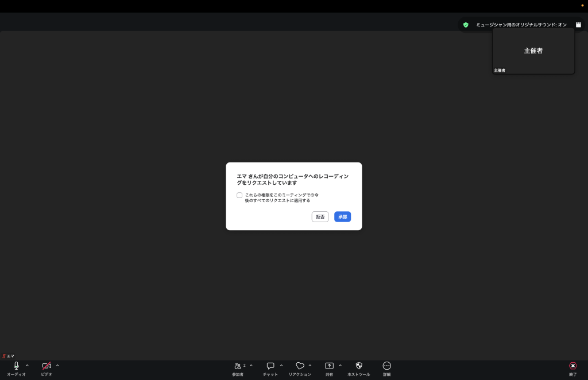Click the 拒否 (Deny) button
Viewport: 588px width, 380px height.
[320, 216]
